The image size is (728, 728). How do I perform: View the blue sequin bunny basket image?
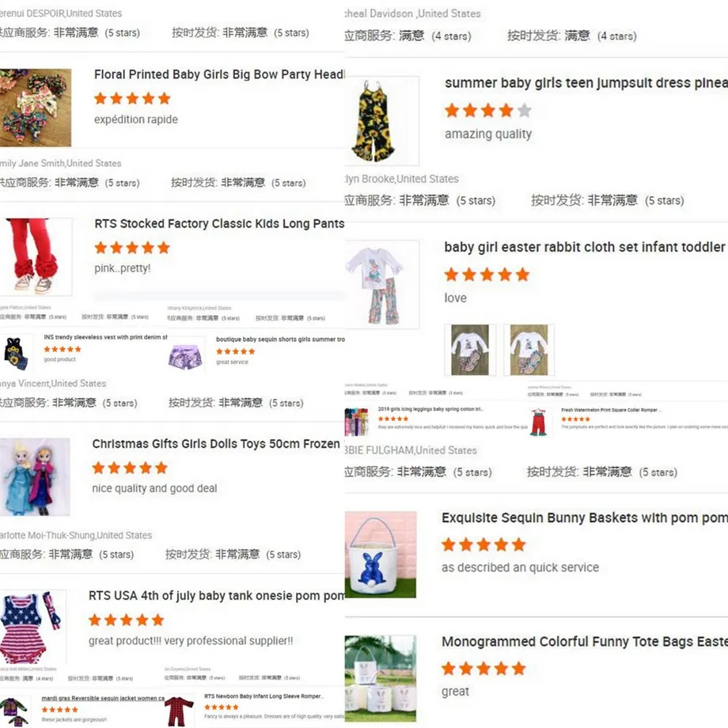(381, 555)
